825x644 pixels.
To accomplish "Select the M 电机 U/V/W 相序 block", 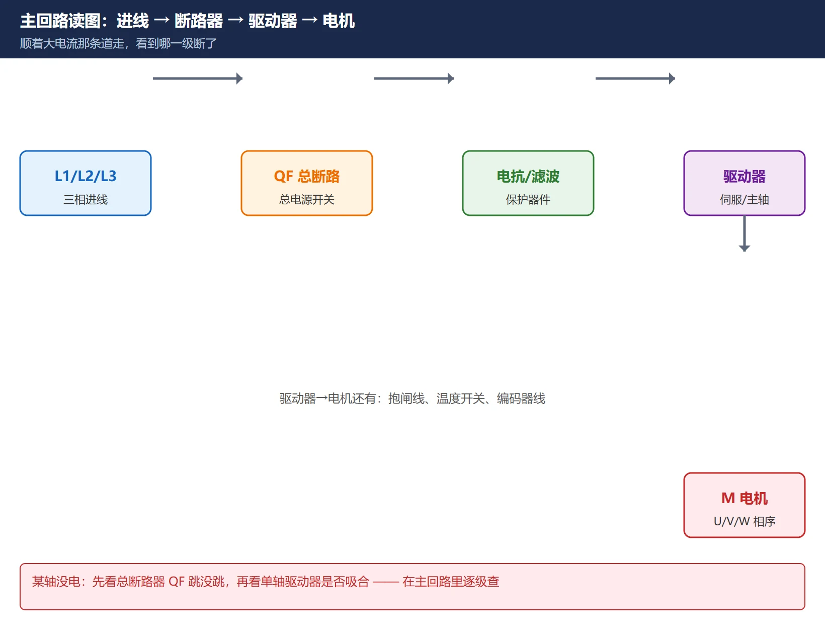I will (745, 505).
